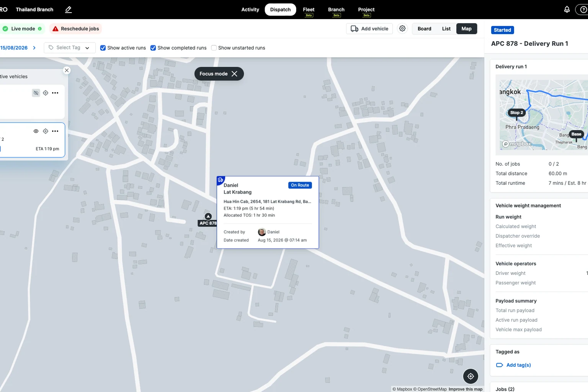Viewport: 588px width, 392px height.
Task: Click the No. of jobs 0 / 2 value
Action: (x=554, y=164)
